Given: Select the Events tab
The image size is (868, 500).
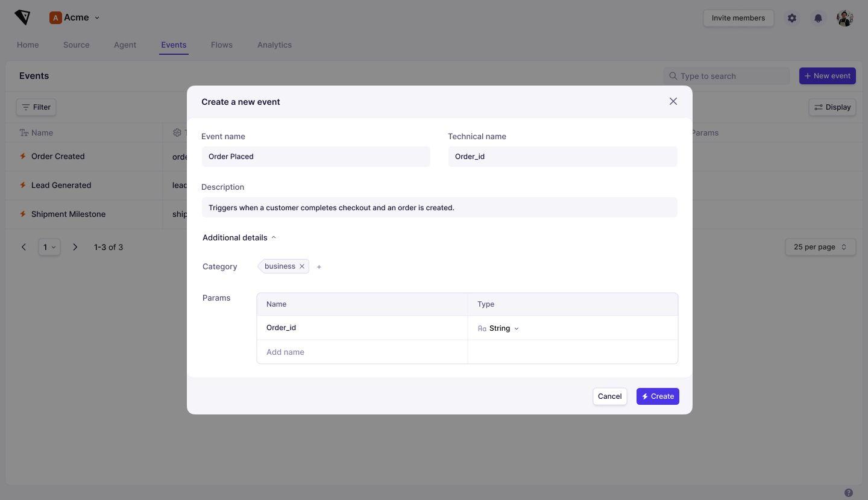Looking at the screenshot, I should pos(174,45).
